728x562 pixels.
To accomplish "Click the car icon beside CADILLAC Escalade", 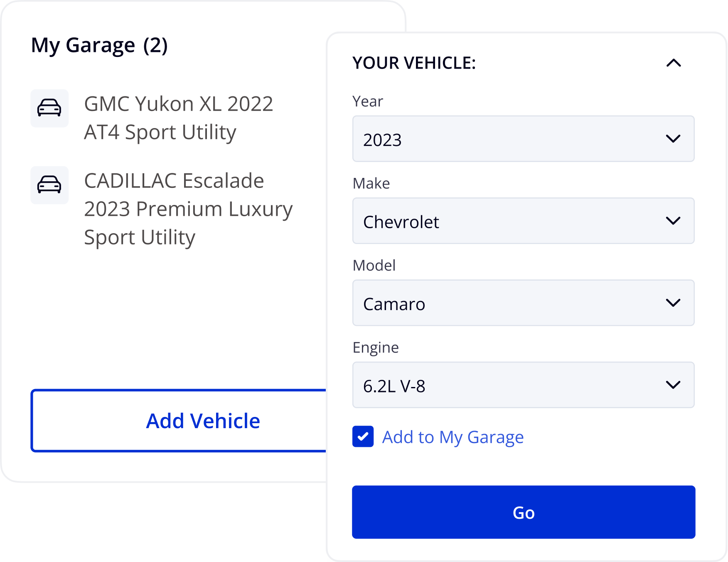I will coord(49,185).
